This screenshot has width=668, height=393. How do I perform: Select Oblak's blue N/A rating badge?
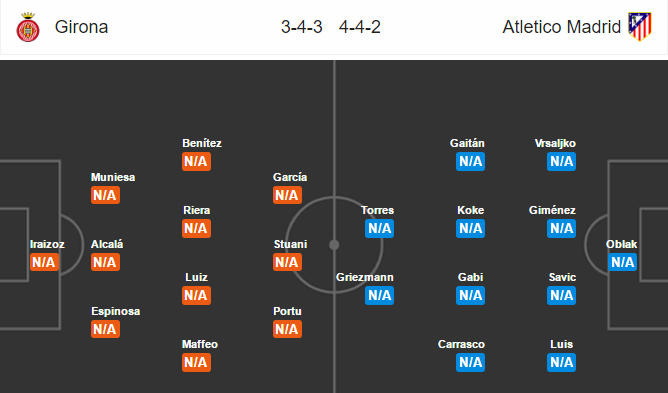click(x=622, y=262)
